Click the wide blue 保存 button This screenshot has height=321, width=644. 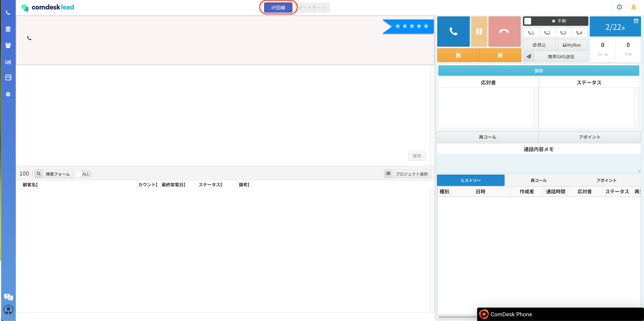click(x=538, y=71)
